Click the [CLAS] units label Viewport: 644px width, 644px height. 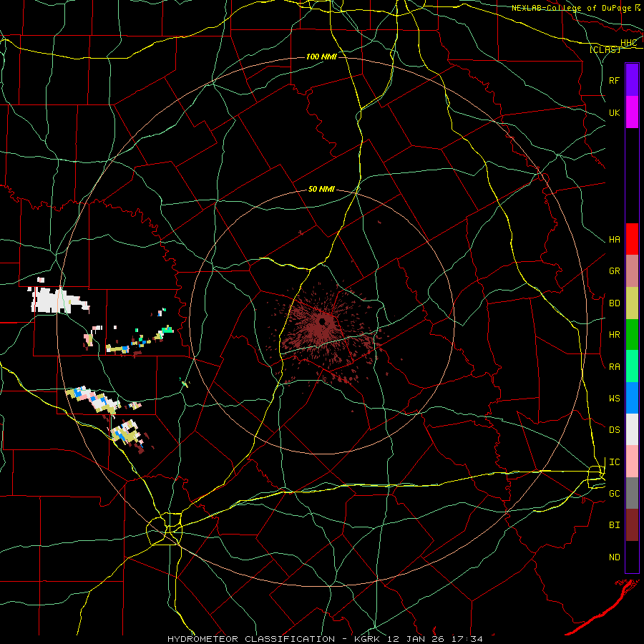tap(605, 50)
